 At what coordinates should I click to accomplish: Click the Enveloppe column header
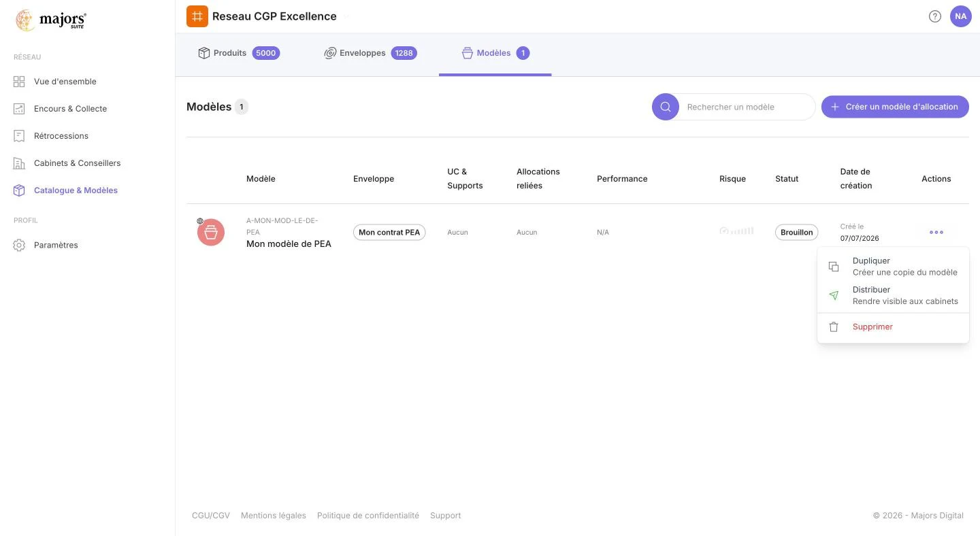pos(374,179)
